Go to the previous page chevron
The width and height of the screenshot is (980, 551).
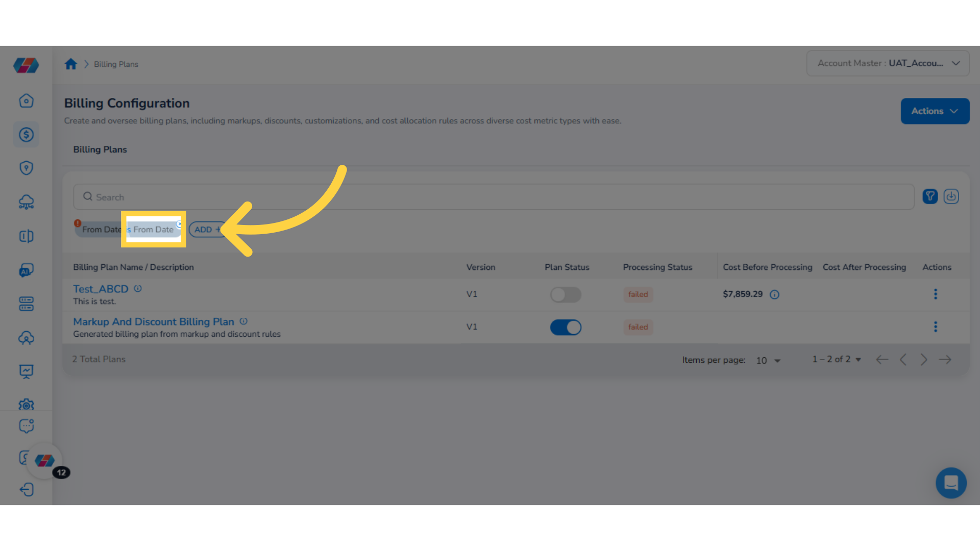903,360
